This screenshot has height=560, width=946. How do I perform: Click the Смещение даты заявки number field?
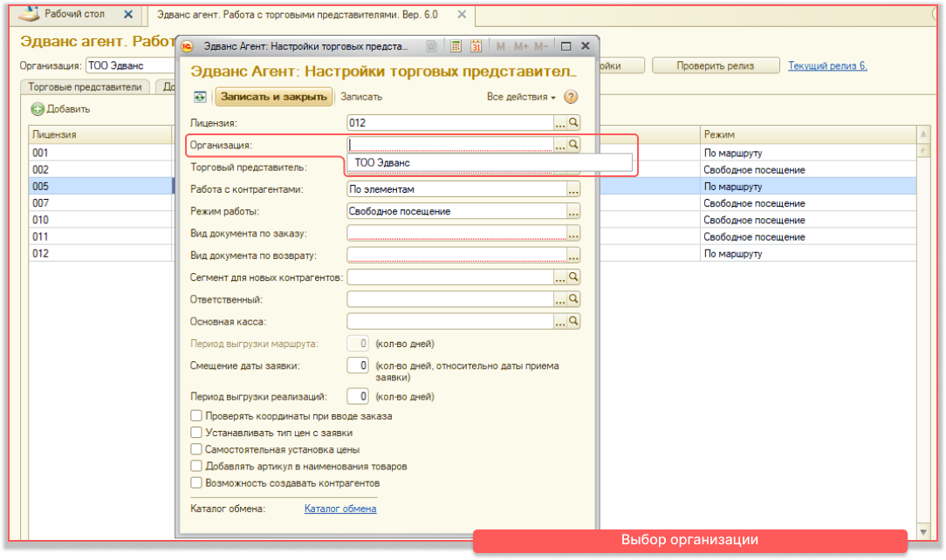click(358, 365)
